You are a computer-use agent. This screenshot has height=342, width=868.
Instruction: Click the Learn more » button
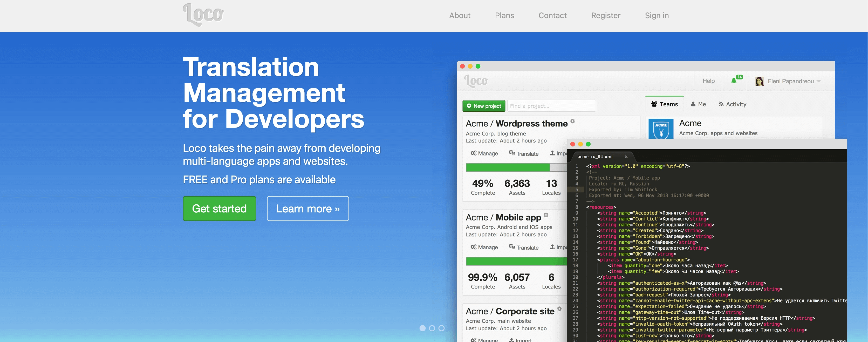[308, 209]
